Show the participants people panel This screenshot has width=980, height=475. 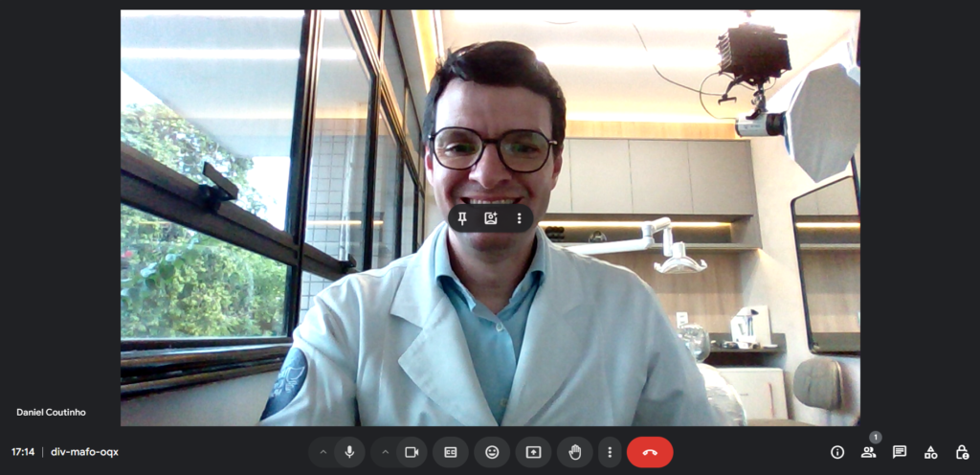pos(868,452)
